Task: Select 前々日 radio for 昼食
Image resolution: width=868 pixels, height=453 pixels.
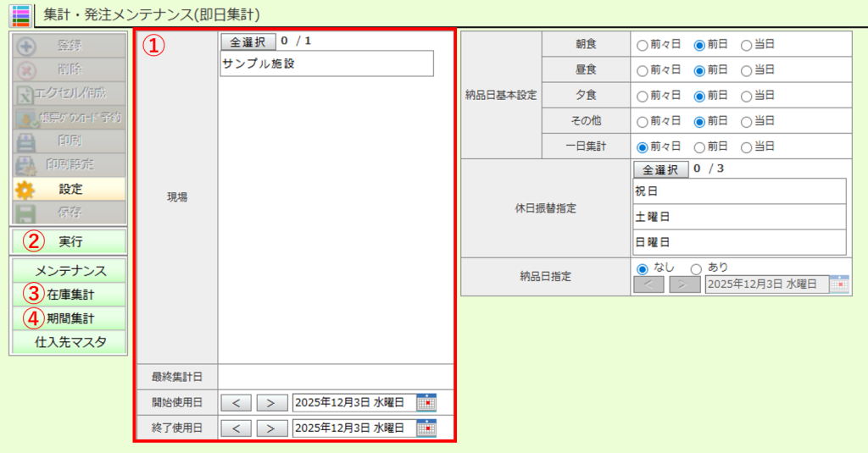Action: pyautogui.click(x=642, y=70)
